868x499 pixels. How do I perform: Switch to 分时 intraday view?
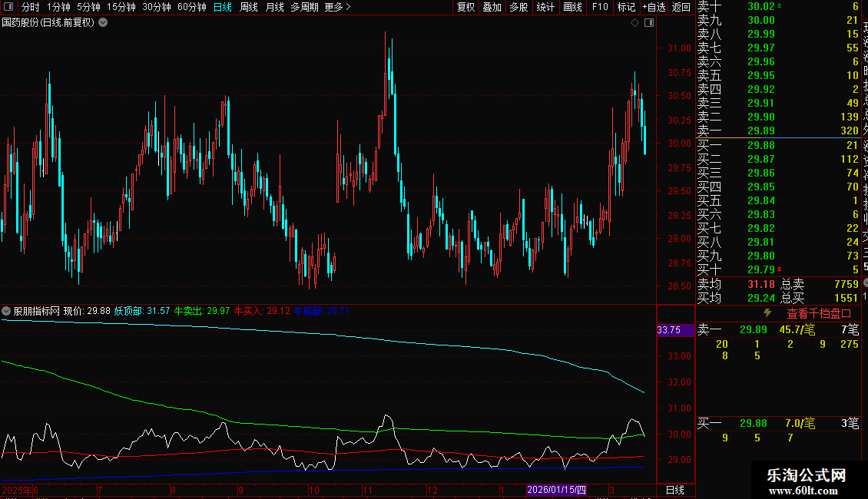(30, 7)
